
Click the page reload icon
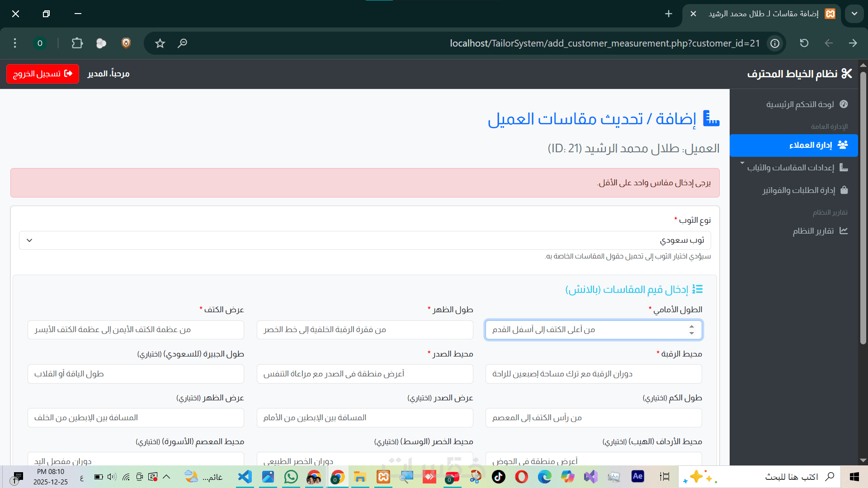(x=804, y=43)
